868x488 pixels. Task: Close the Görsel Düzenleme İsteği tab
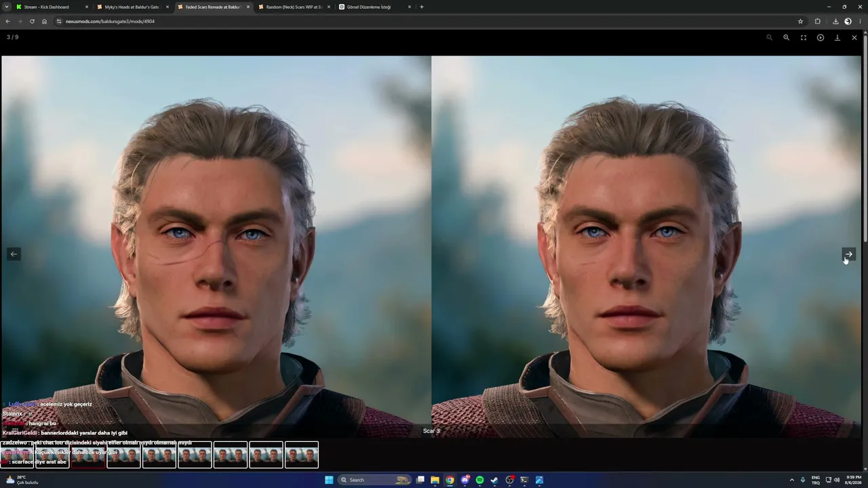point(410,7)
